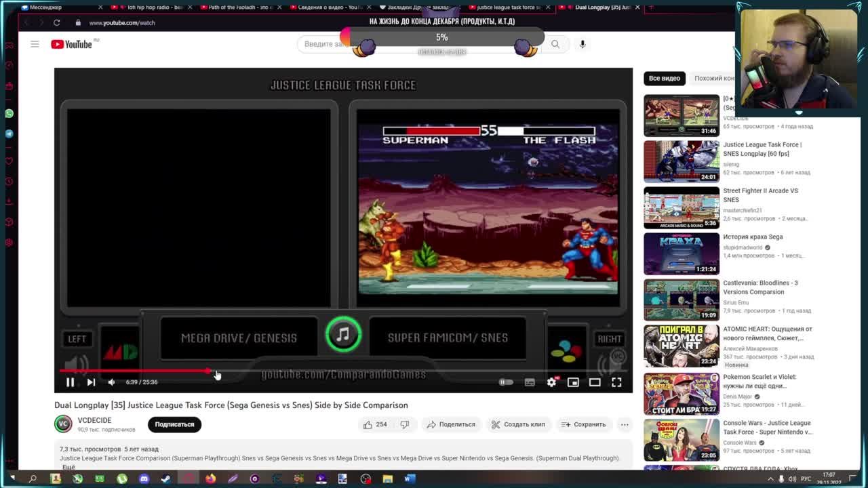Subscribe with Подписаться button
The width and height of the screenshot is (868, 488).
[x=174, y=424]
